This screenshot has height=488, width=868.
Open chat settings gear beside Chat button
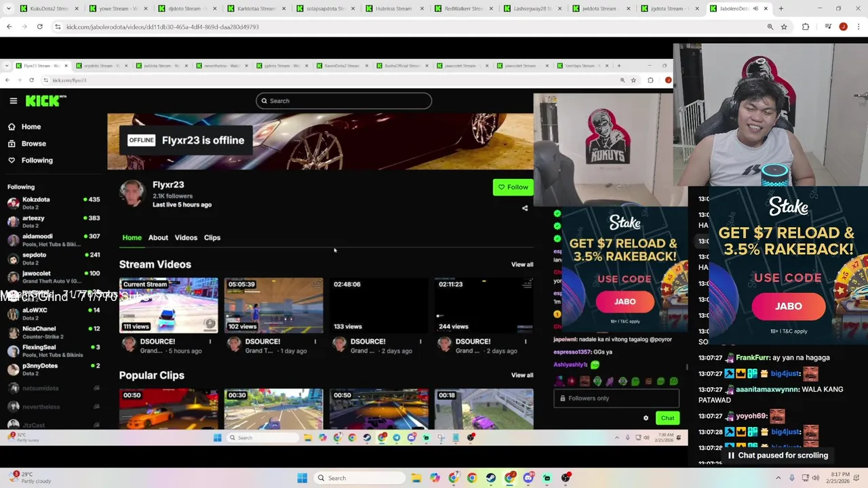tap(646, 418)
